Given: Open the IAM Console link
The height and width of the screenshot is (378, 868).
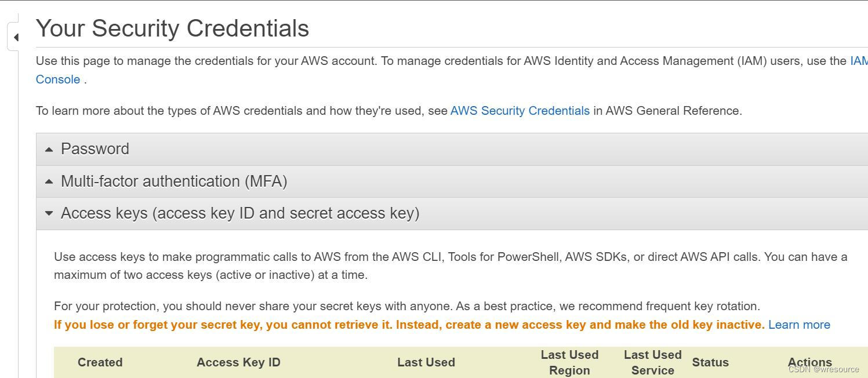Looking at the screenshot, I should click(58, 79).
